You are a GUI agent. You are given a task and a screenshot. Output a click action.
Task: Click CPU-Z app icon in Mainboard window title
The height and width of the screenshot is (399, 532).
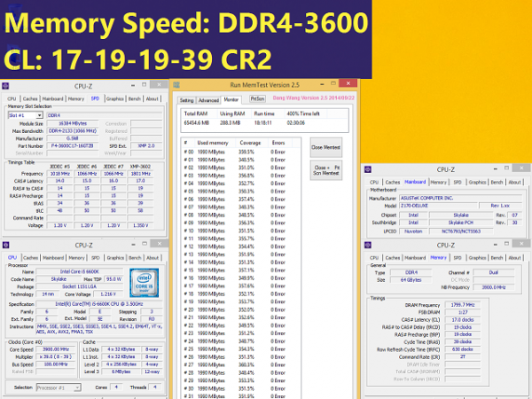367,169
